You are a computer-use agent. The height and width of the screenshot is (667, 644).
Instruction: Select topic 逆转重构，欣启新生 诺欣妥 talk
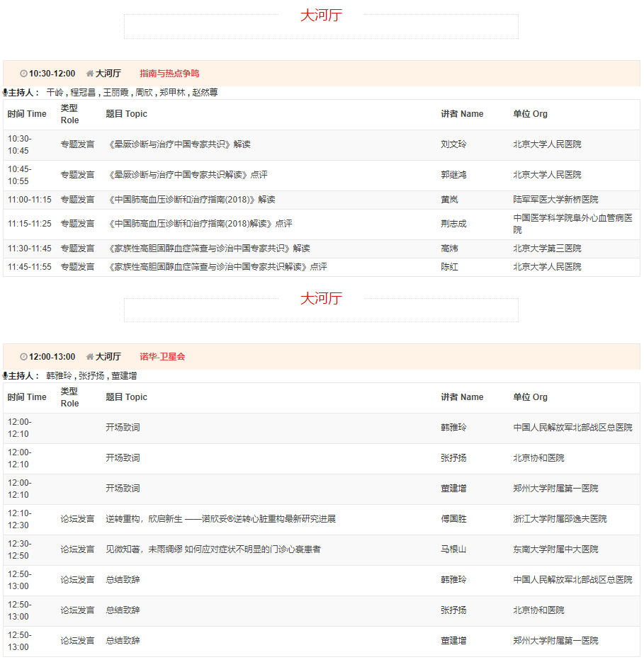click(x=220, y=519)
